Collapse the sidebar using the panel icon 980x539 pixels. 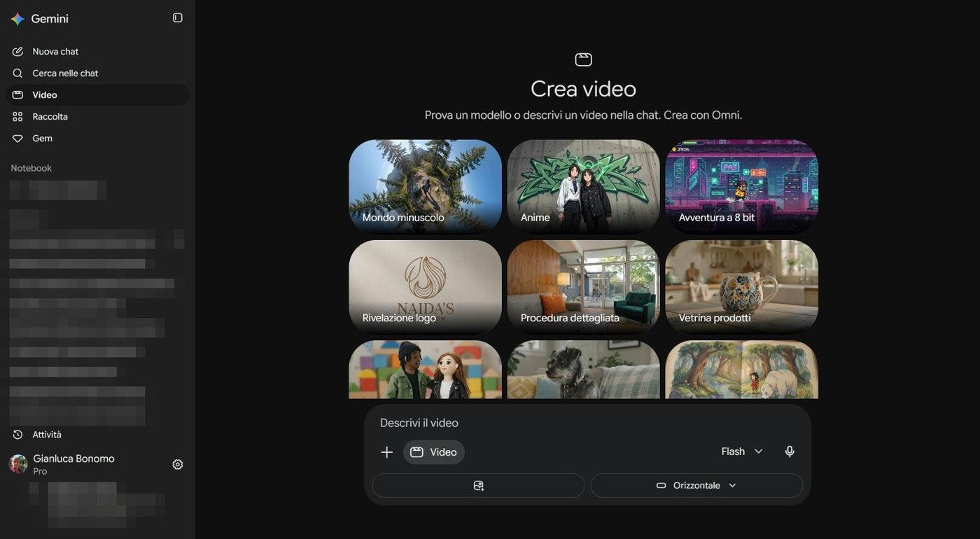178,17
